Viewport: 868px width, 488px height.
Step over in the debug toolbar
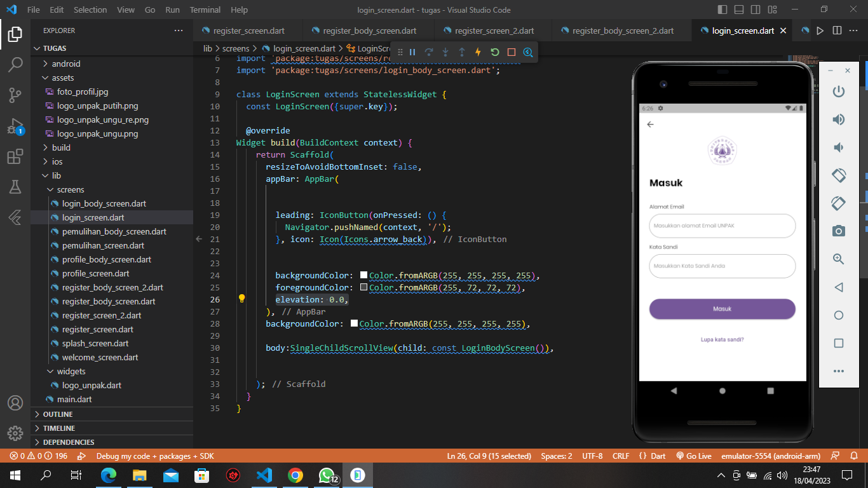430,52
